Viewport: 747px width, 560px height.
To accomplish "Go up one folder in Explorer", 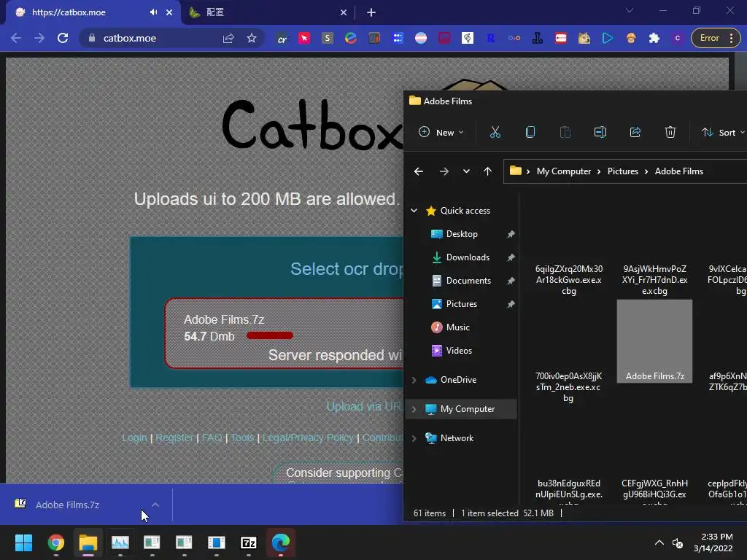I will coord(487,171).
